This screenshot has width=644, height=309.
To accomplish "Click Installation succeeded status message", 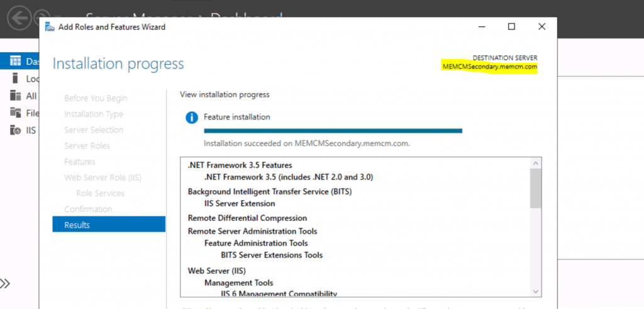I will [307, 144].
